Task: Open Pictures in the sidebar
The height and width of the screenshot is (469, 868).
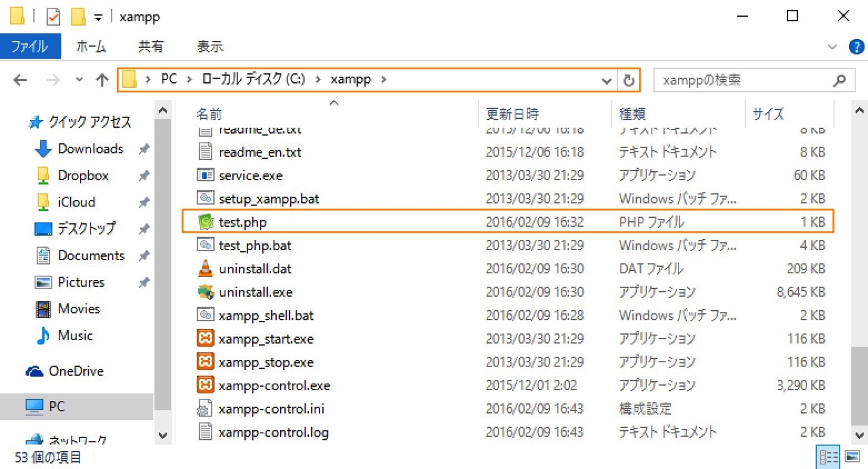Action: [x=81, y=282]
